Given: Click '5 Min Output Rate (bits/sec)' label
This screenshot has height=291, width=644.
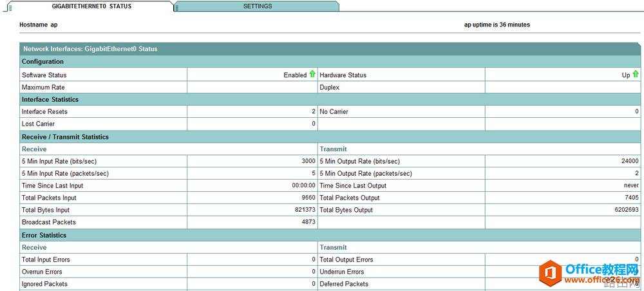Looking at the screenshot, I should 359,162.
